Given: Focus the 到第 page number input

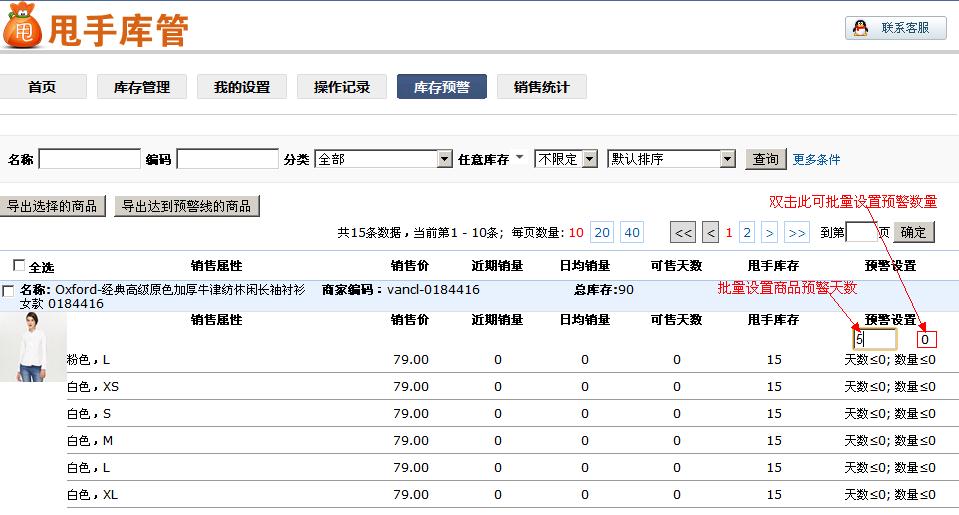Looking at the screenshot, I should pyautogui.click(x=862, y=232).
